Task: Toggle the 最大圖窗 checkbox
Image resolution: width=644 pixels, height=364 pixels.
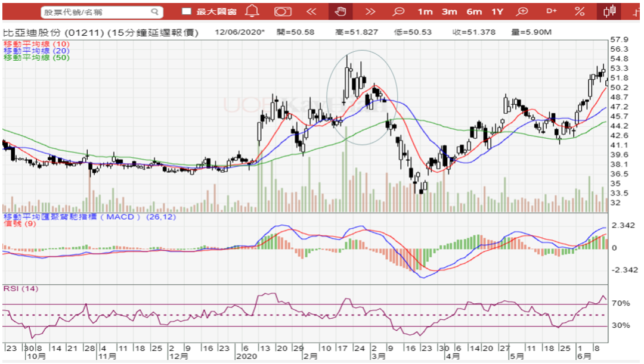Action: click(187, 11)
